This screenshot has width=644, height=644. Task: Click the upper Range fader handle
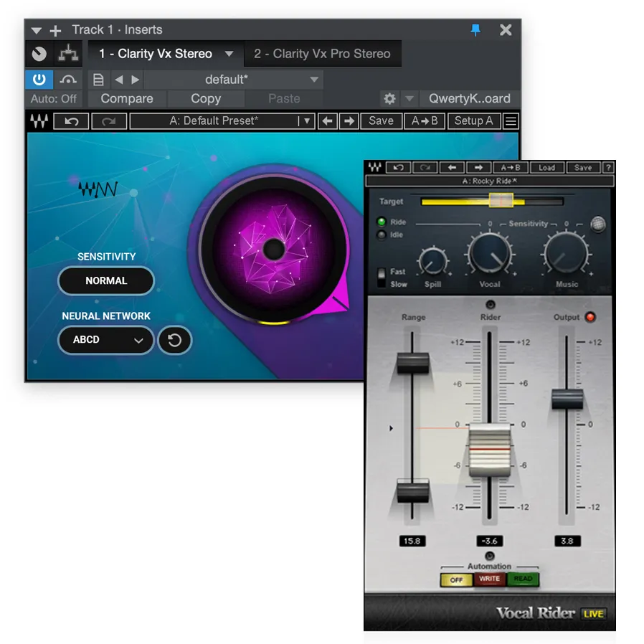point(413,363)
